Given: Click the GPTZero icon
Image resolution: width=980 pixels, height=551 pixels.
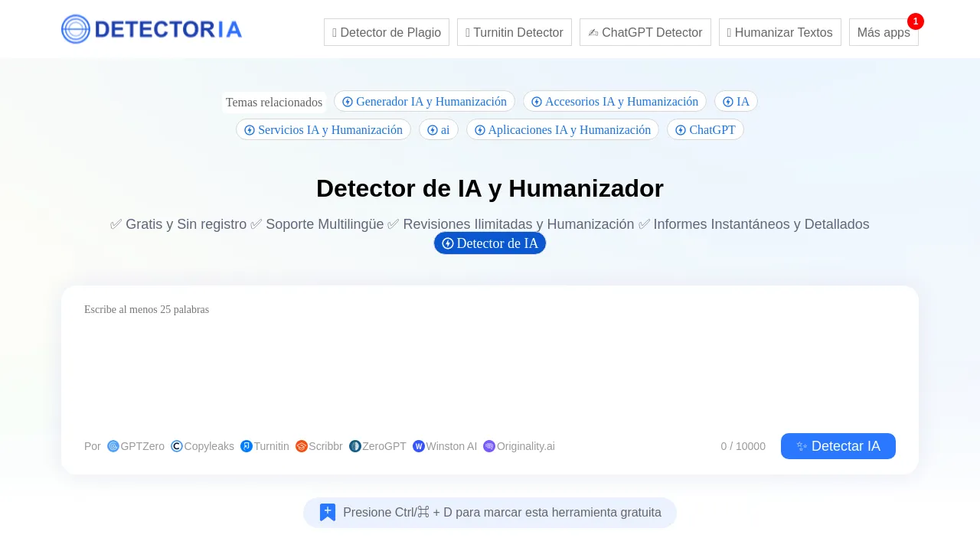Looking at the screenshot, I should [113, 446].
